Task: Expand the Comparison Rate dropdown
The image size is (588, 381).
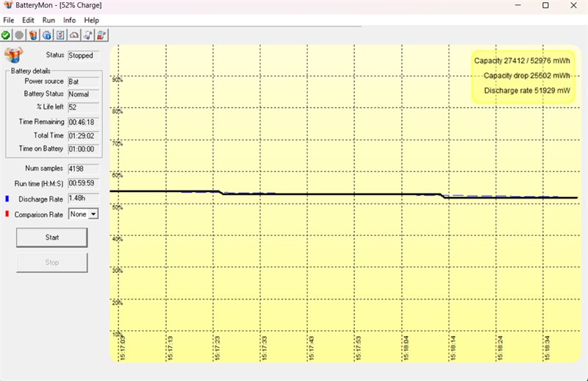Action: click(93, 214)
